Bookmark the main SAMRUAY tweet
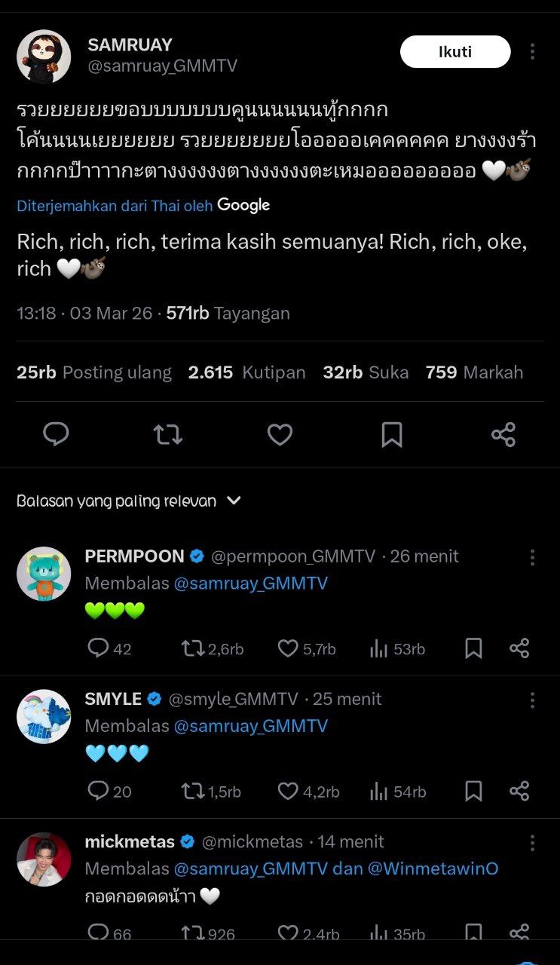The image size is (560, 965). [391, 434]
